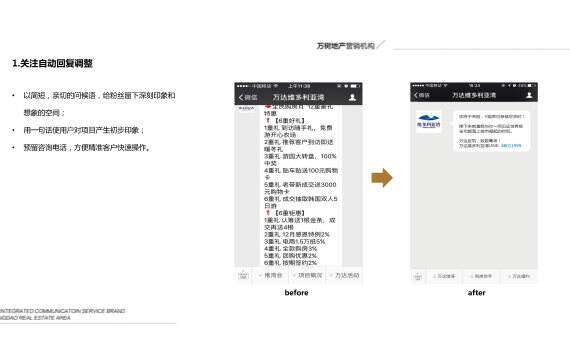The height and width of the screenshot is (360, 570).
Task: Click the INTEGRATED COMMUNICATION SERVICE BRAND footer text
Action: (62, 311)
